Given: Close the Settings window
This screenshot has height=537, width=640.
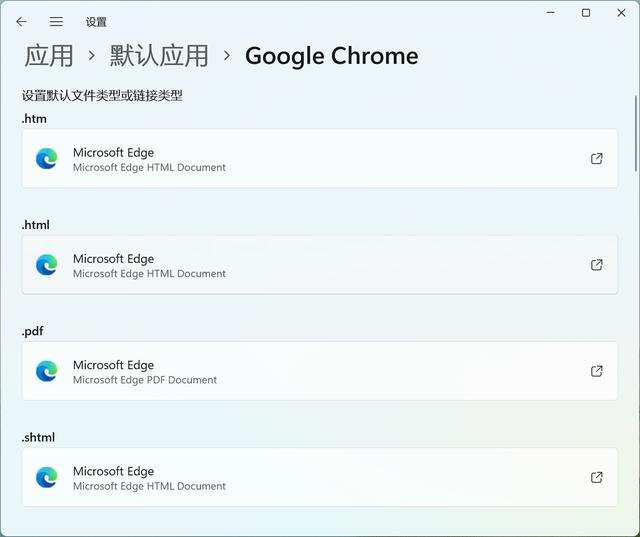Looking at the screenshot, I should [x=621, y=13].
